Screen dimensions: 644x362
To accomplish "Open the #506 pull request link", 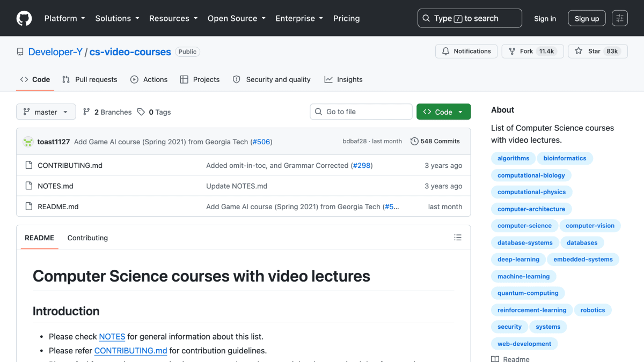I will click(261, 142).
